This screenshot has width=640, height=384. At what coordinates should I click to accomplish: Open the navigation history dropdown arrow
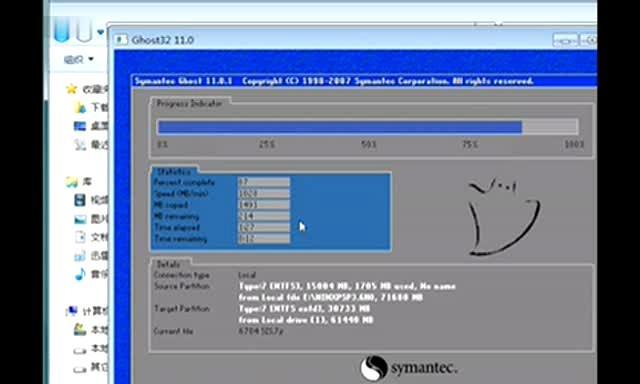tap(101, 31)
